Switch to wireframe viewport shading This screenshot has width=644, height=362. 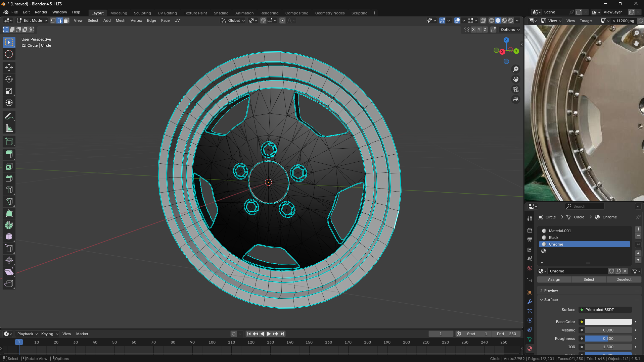(x=492, y=20)
